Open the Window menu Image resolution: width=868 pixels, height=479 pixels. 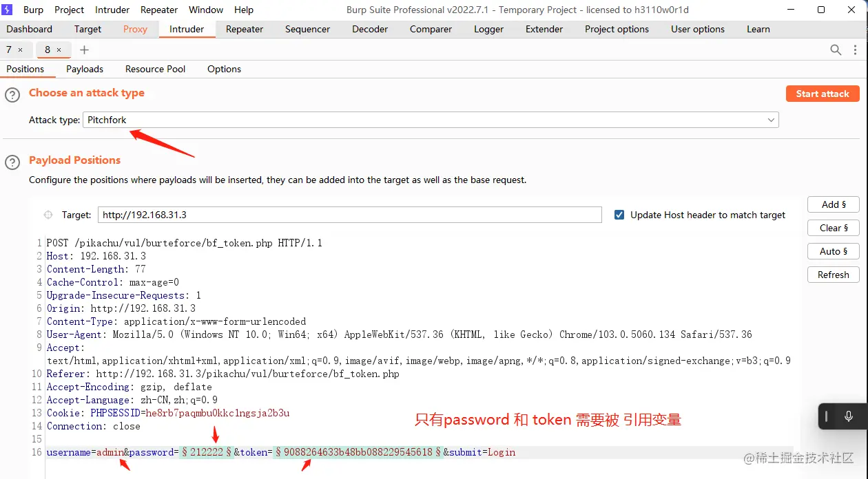tap(206, 10)
